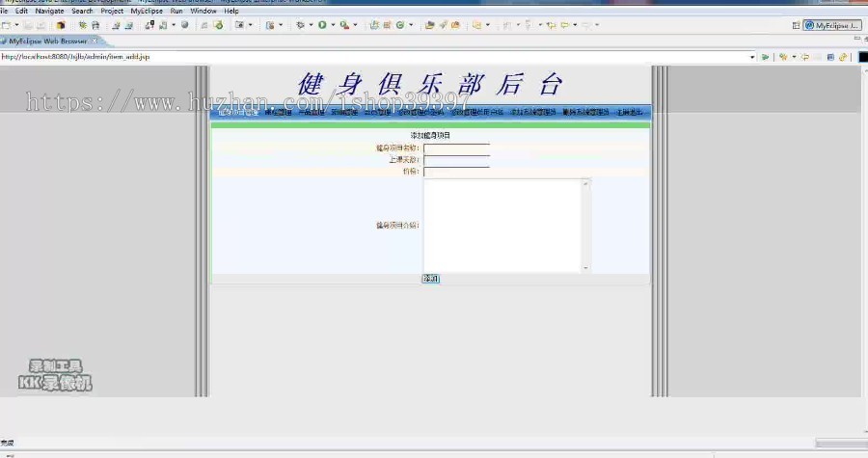Click the browser back arrow icon
The image size is (868, 458).
[805, 57]
